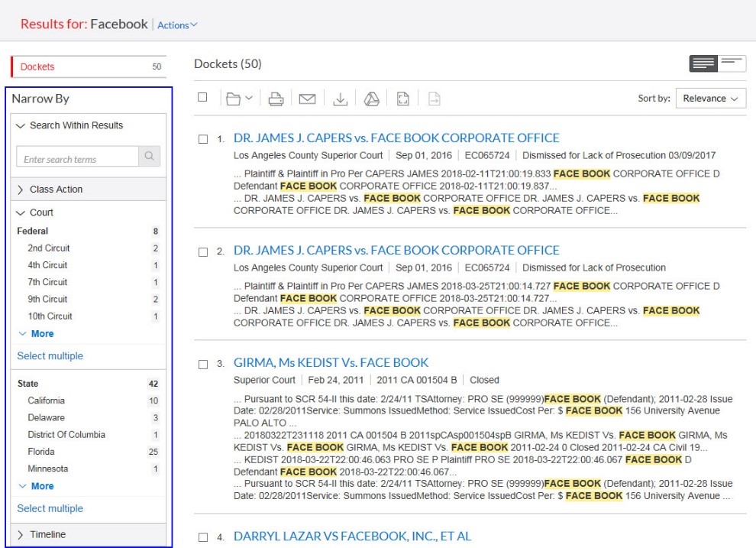Filter by Florida
This screenshot has width=756, height=548.
[41, 452]
